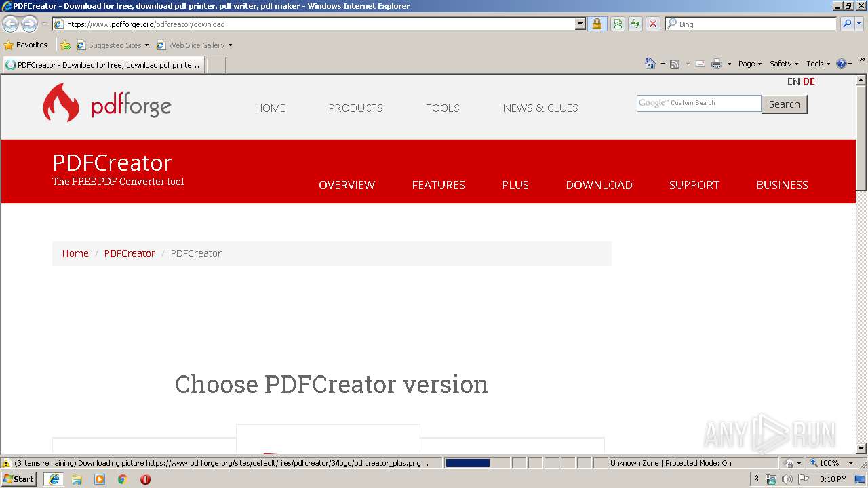Click vertical scrollbar up arrow
The height and width of the screenshot is (488, 868).
861,80
